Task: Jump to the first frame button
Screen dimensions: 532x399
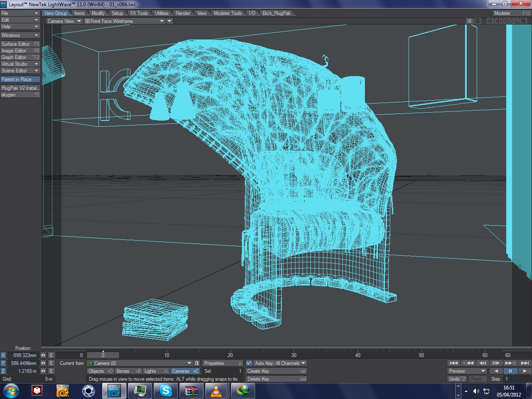Action: pos(454,363)
